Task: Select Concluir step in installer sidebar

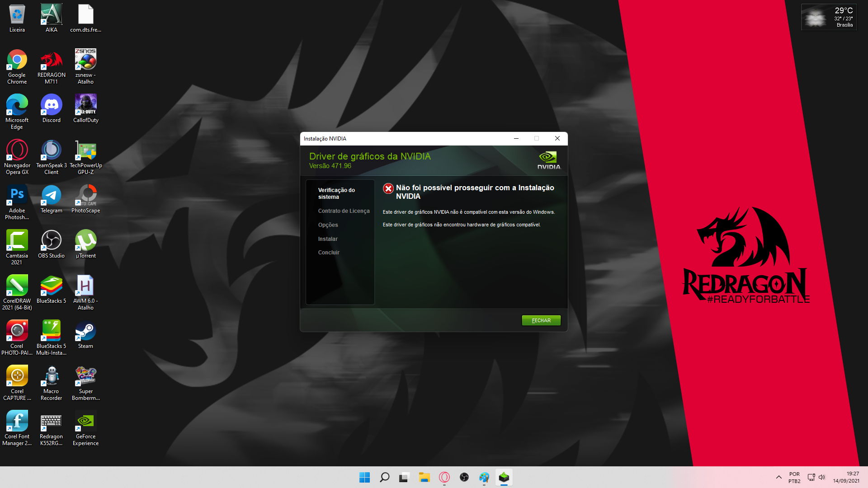Action: 329,253
